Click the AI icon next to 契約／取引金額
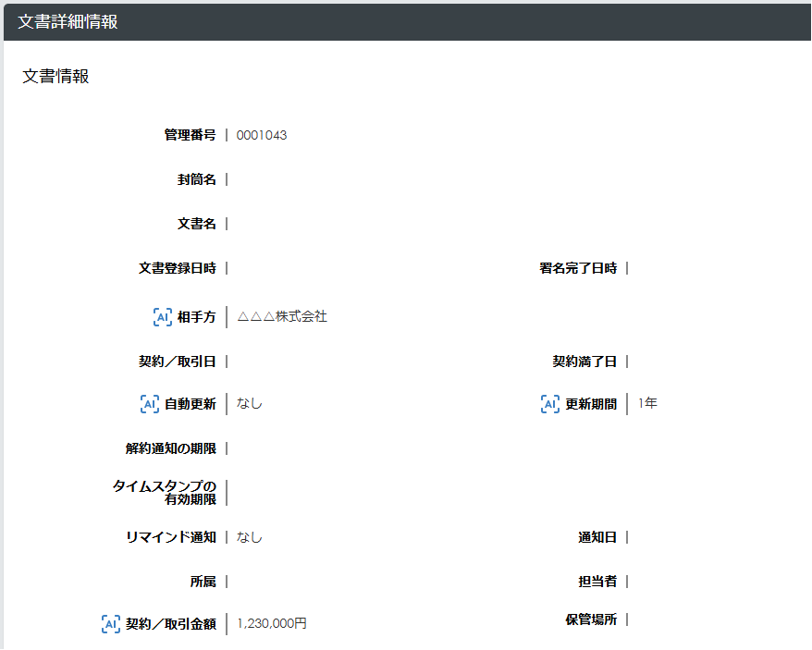The image size is (812, 650). click(x=110, y=624)
